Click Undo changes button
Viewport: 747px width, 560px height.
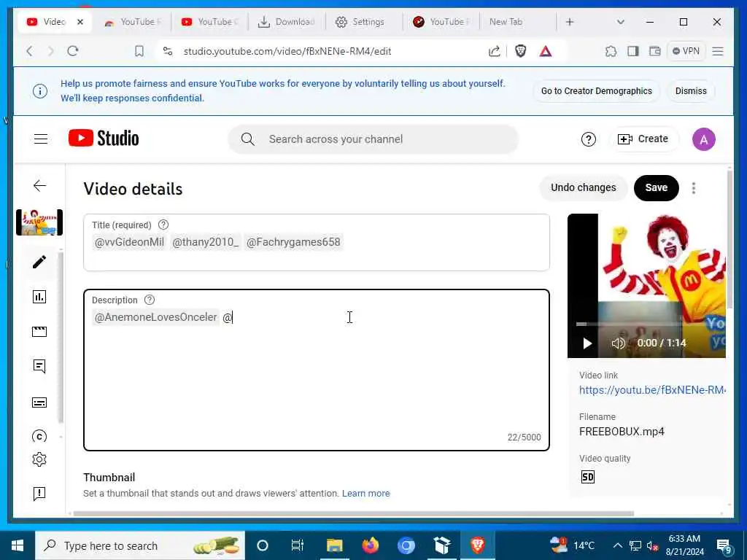tap(583, 187)
